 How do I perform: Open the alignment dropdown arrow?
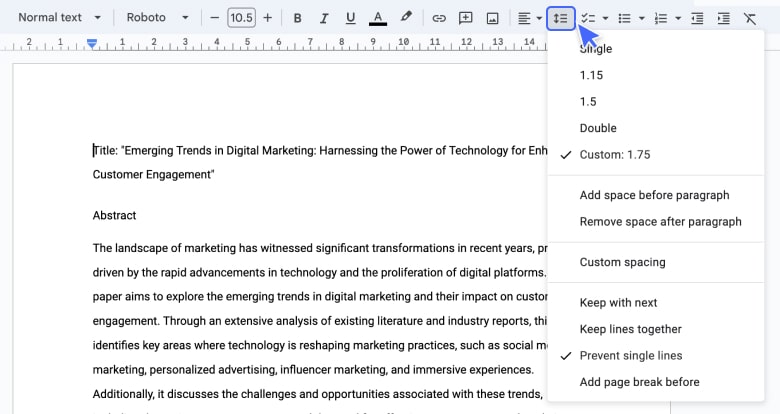(x=539, y=18)
